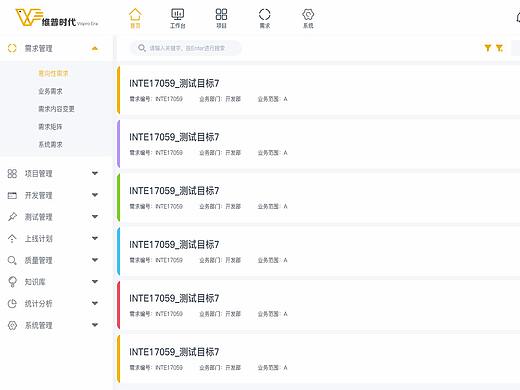The width and height of the screenshot is (520, 390).
Task: Select the 需求矩阵 submenu item
Action: tap(50, 127)
